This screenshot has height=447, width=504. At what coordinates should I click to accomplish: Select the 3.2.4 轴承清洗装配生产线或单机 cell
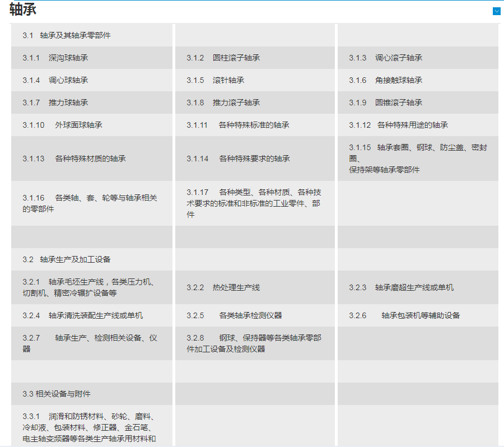92,315
